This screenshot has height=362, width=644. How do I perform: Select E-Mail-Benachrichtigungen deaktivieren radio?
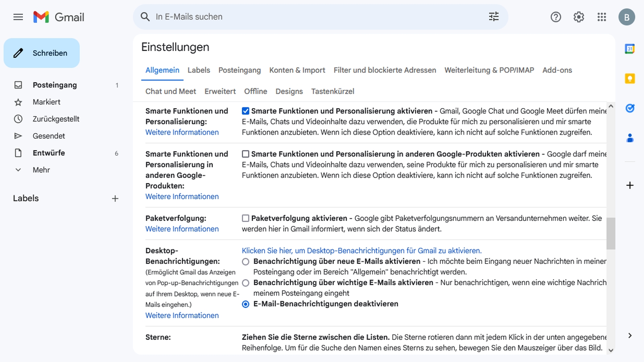coord(246,304)
